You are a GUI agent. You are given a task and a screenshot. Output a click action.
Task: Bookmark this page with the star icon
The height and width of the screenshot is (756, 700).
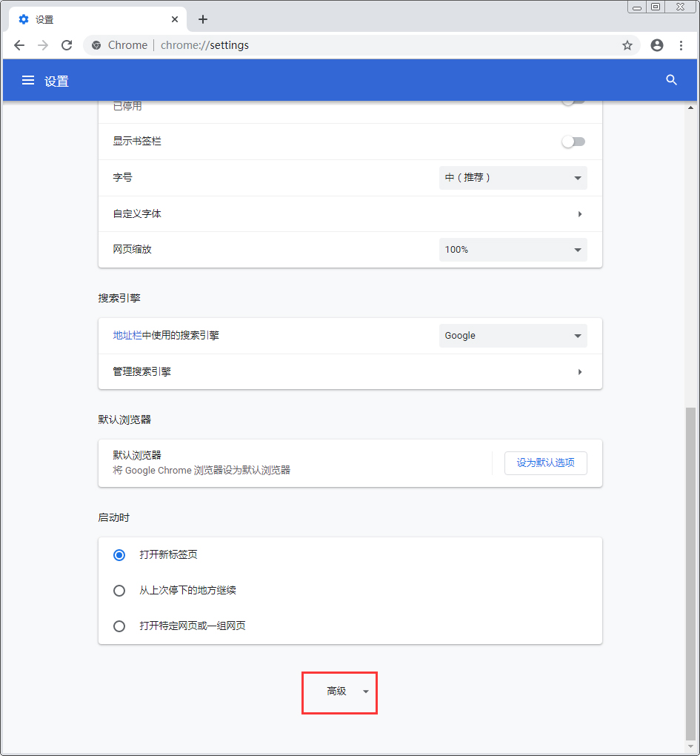coord(627,45)
